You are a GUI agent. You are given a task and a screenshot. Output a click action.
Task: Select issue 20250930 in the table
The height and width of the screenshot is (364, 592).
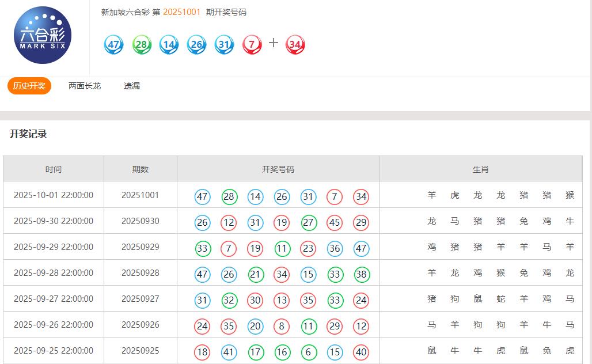pos(140,221)
